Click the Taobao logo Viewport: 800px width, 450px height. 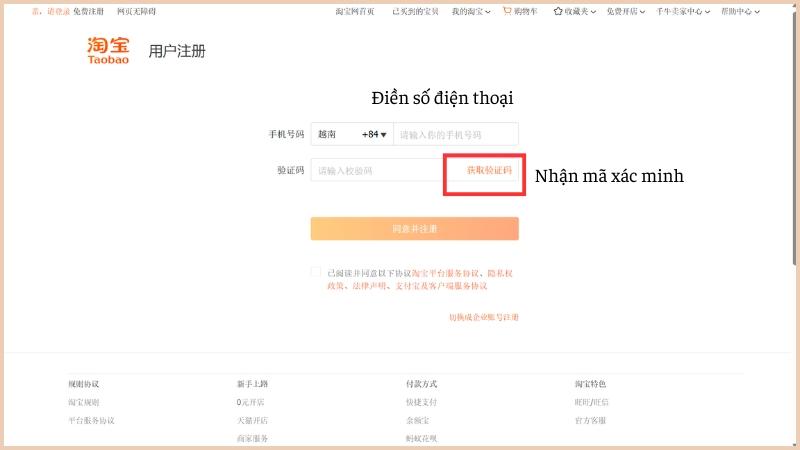click(108, 51)
